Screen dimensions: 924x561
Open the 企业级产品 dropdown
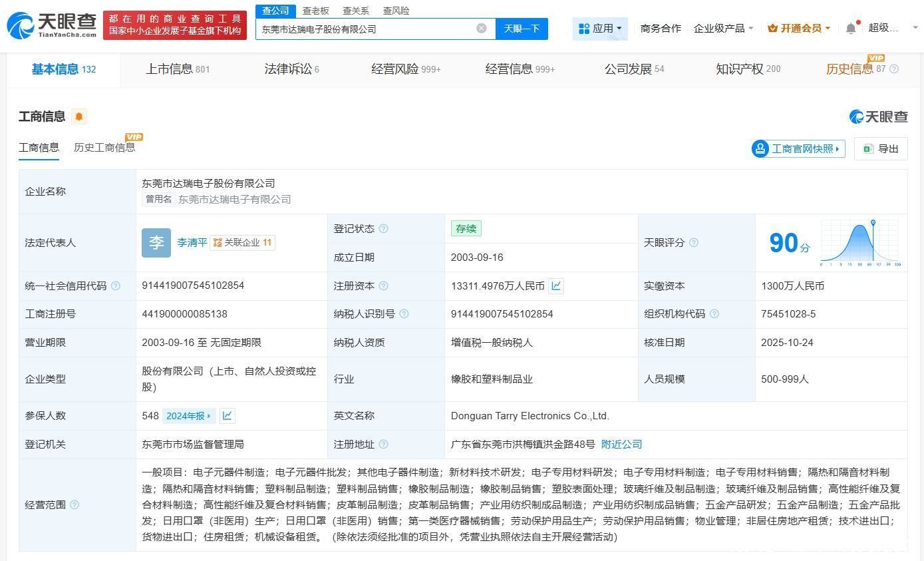[723, 28]
